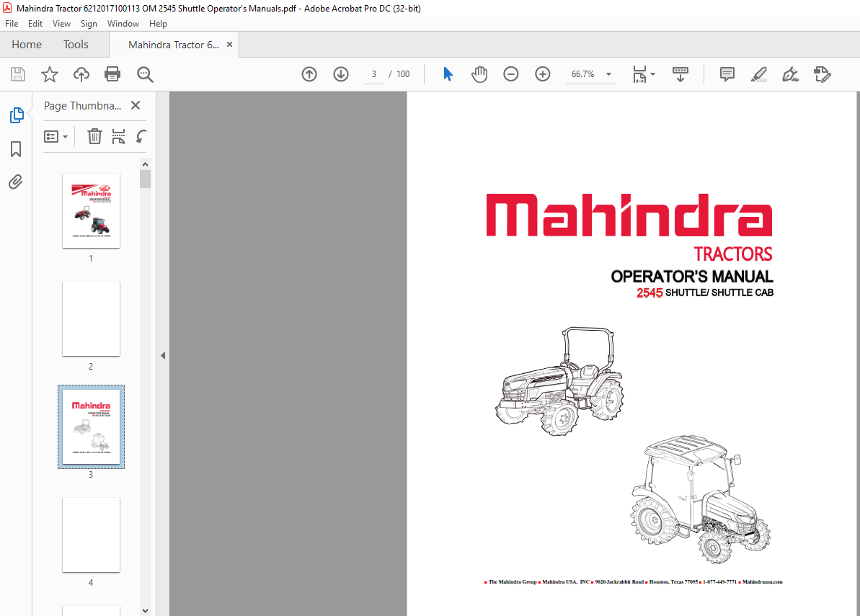The height and width of the screenshot is (616, 860).
Task: Close the Page Thumbnails panel
Action: click(136, 105)
